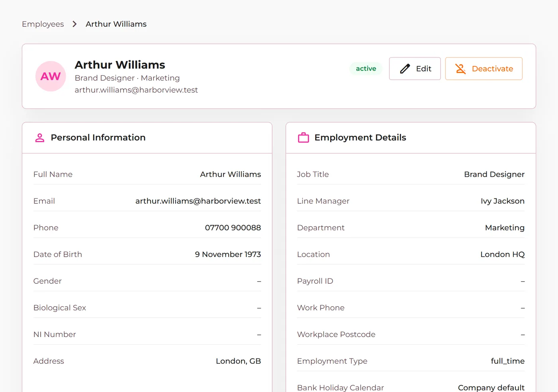Click the active status badge

(x=366, y=69)
